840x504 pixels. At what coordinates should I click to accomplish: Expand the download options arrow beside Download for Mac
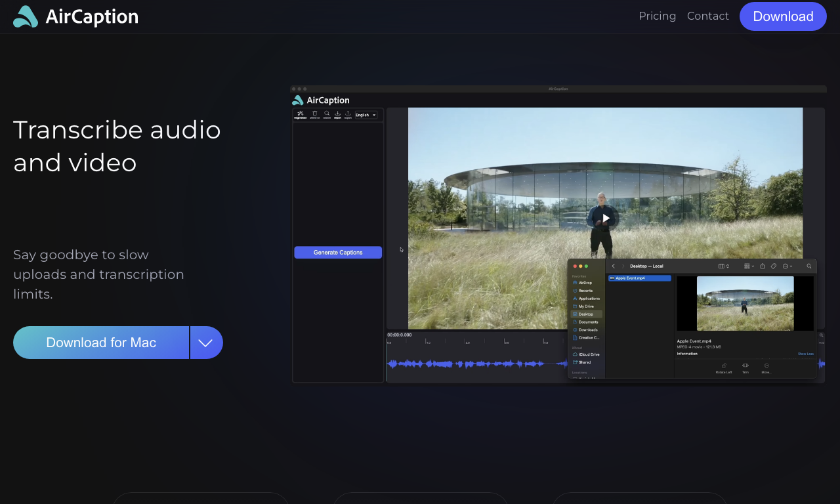[206, 343]
